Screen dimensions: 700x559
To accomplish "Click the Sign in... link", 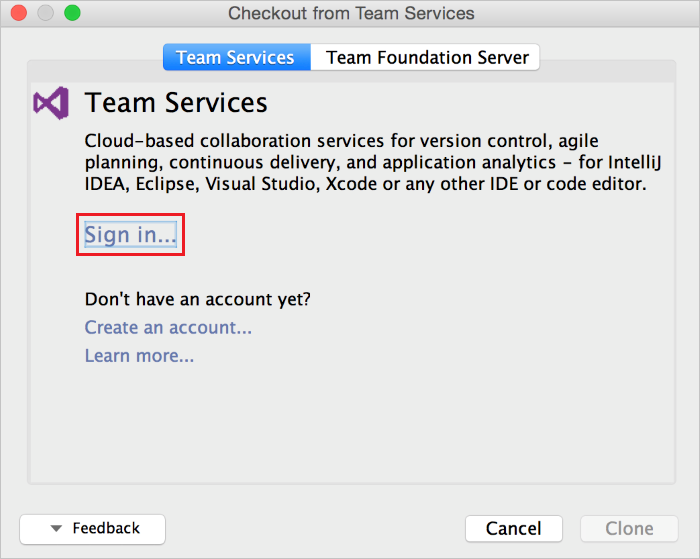I will point(130,235).
